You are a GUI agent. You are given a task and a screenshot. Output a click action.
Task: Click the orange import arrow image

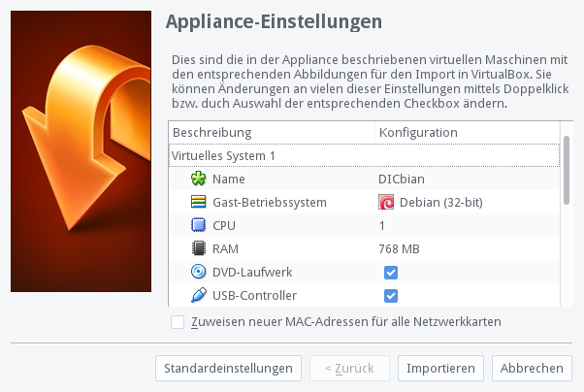[81, 151]
